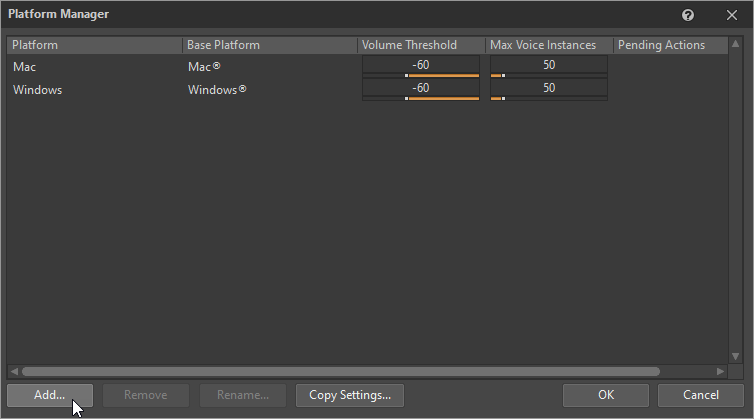Click the horizontal scrollbar at bottom
The height and width of the screenshot is (419, 754).
[x=340, y=371]
